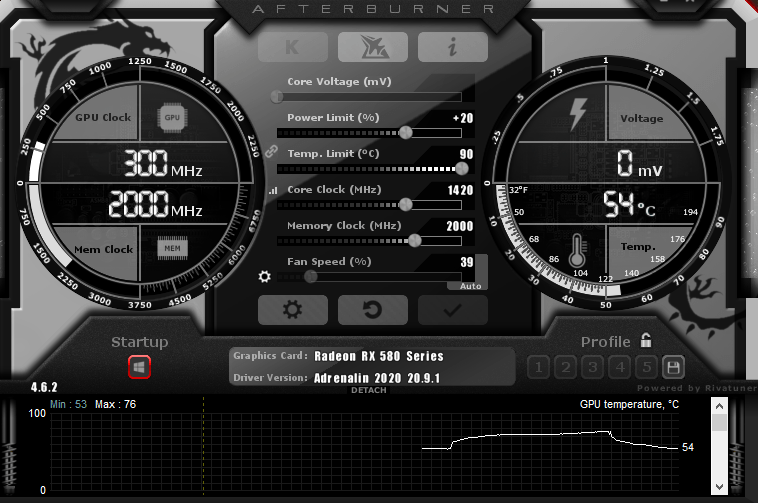This screenshot has width=758, height=503.
Task: Detach the hardware monitor graph panel
Action: tap(369, 390)
